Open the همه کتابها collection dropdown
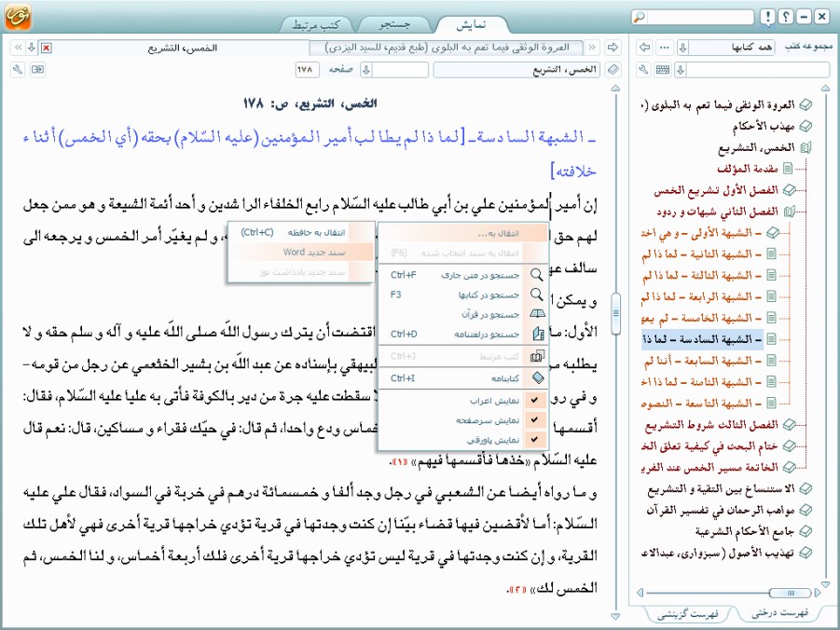 pyautogui.click(x=682, y=48)
